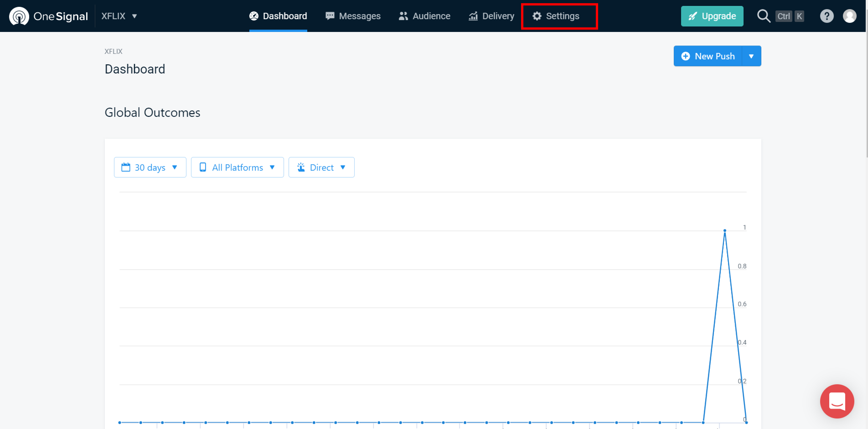This screenshot has height=429, width=868.
Task: Click the Upgrade button
Action: click(x=712, y=16)
